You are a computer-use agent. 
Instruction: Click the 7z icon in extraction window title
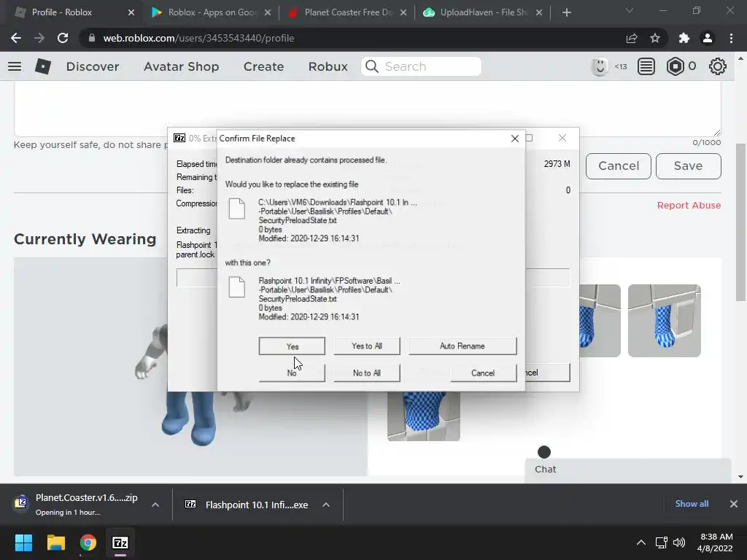179,138
